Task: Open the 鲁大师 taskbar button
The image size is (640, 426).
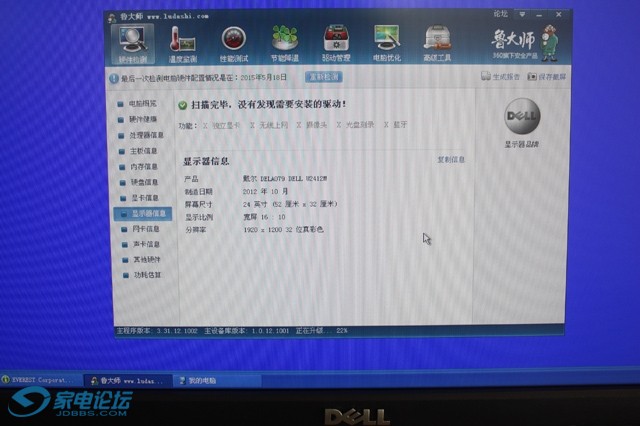Action: (x=128, y=381)
